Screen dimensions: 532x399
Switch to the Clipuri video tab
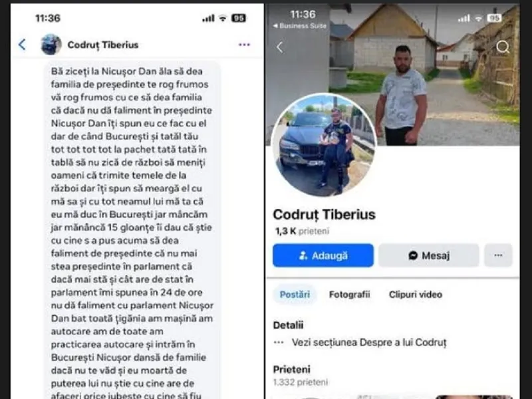416,295
